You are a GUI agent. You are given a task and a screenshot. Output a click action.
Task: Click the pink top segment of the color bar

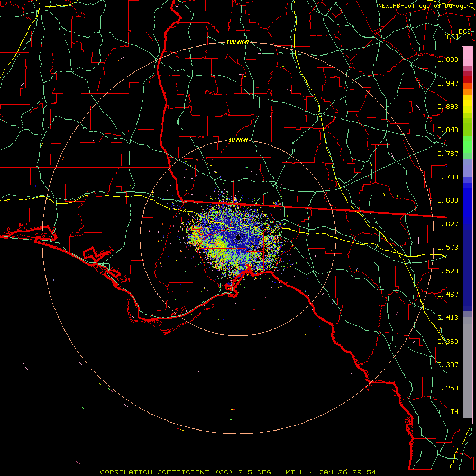point(467,57)
